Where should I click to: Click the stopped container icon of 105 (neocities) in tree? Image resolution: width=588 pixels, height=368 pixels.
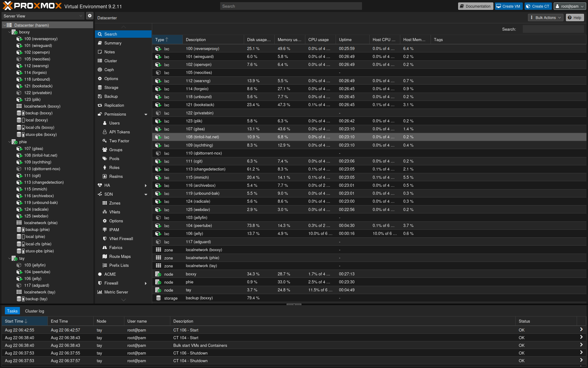pos(19,59)
